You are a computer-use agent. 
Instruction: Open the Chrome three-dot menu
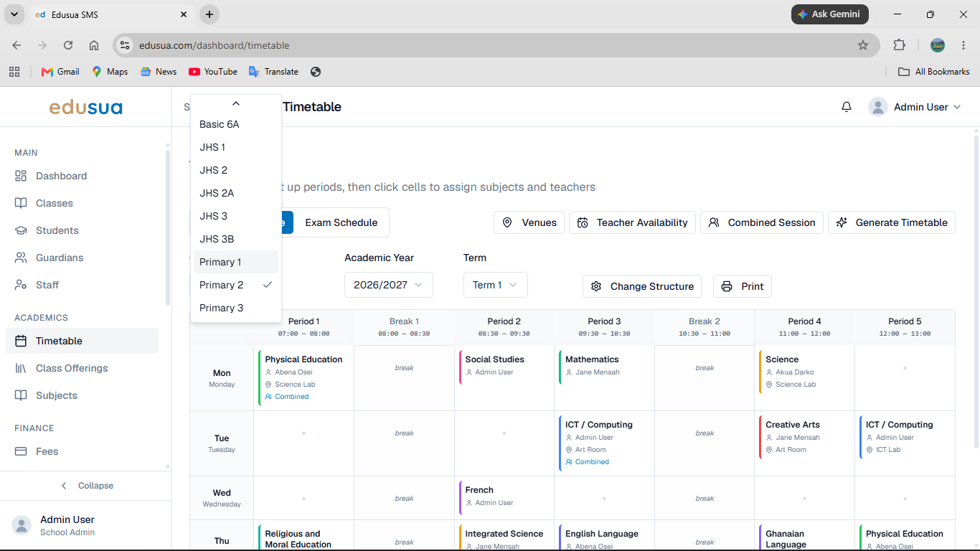point(962,45)
